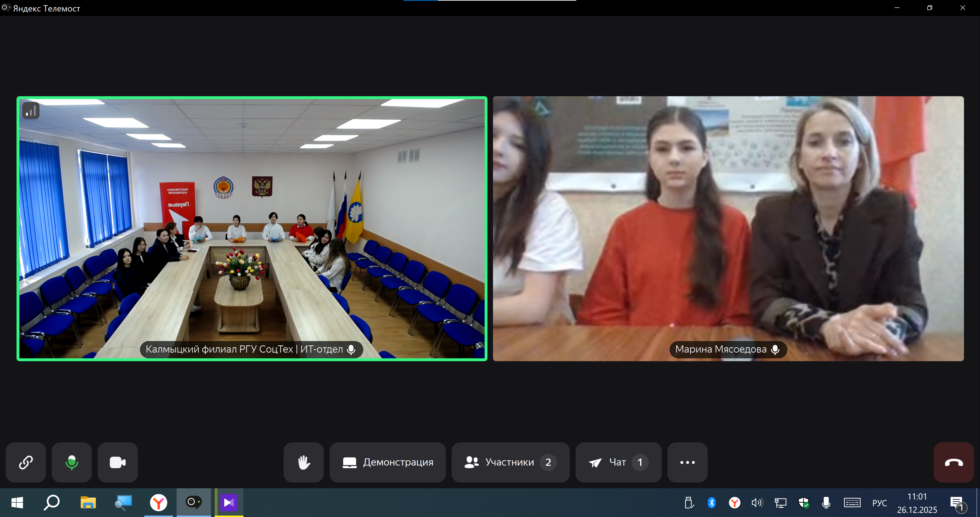
Task: Open the three-dots more options menu
Action: click(x=687, y=462)
